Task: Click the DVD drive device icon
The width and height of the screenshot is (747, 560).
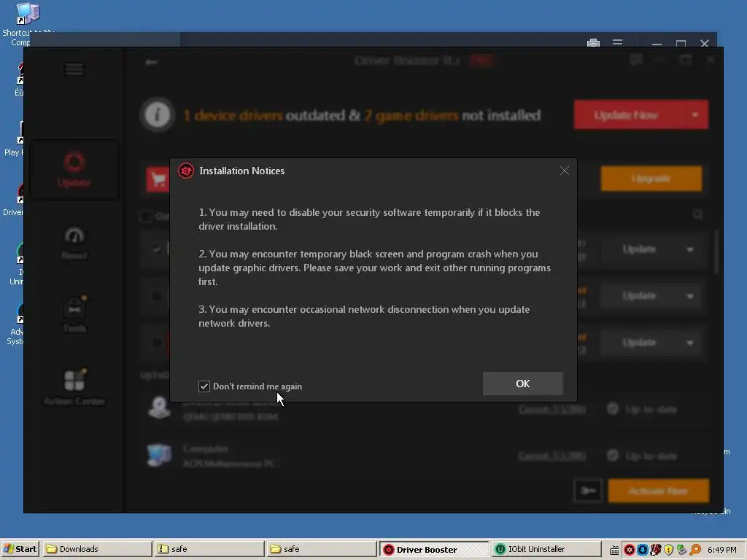Action: pos(159,408)
